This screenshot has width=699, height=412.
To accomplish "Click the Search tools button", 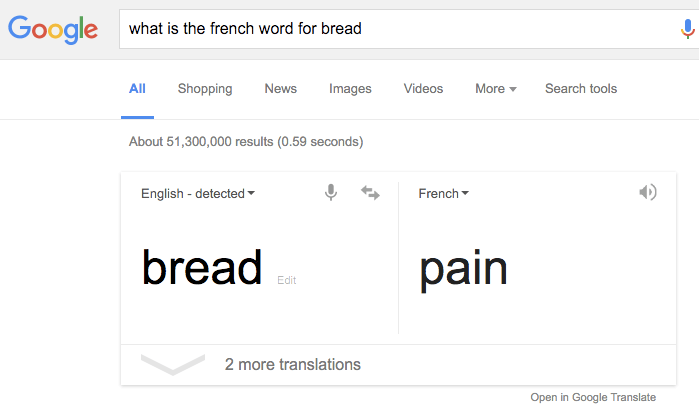I will click(581, 88).
